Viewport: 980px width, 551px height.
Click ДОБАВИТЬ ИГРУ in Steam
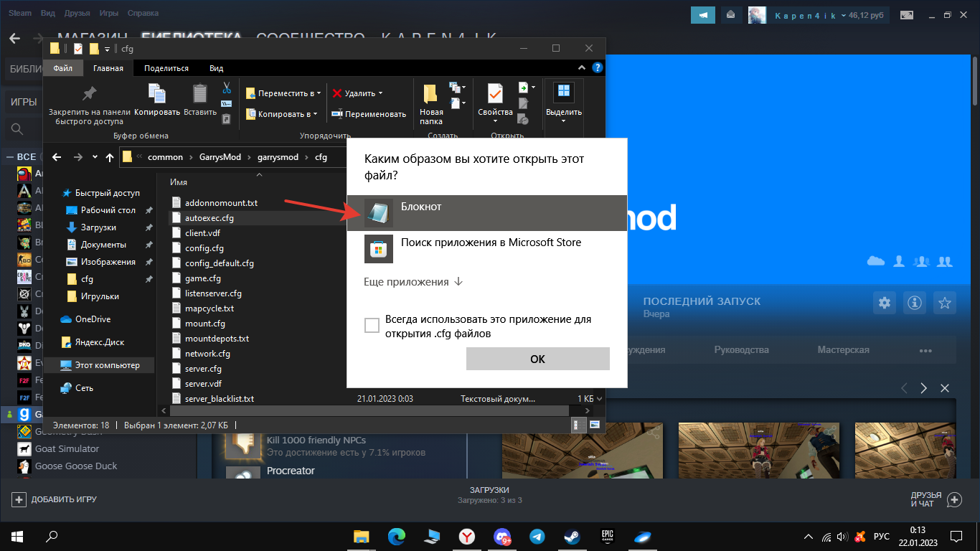pyautogui.click(x=55, y=499)
